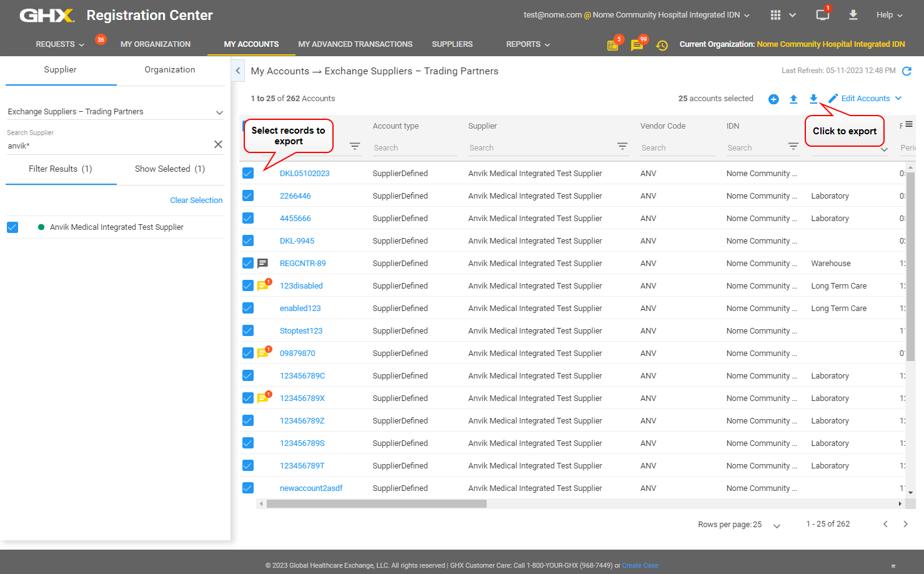Screen dimensions: 924x574
Task: Go to the next page of accounts
Action: 905,524
